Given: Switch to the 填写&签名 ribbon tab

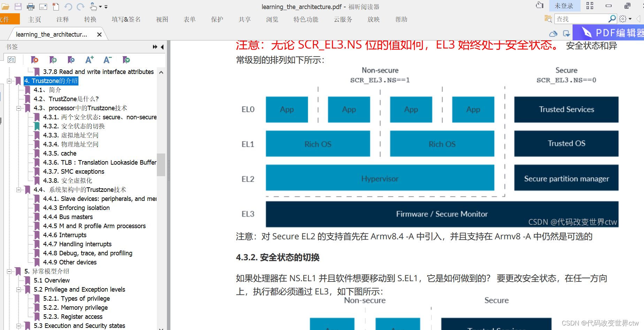Looking at the screenshot, I should tap(126, 20).
